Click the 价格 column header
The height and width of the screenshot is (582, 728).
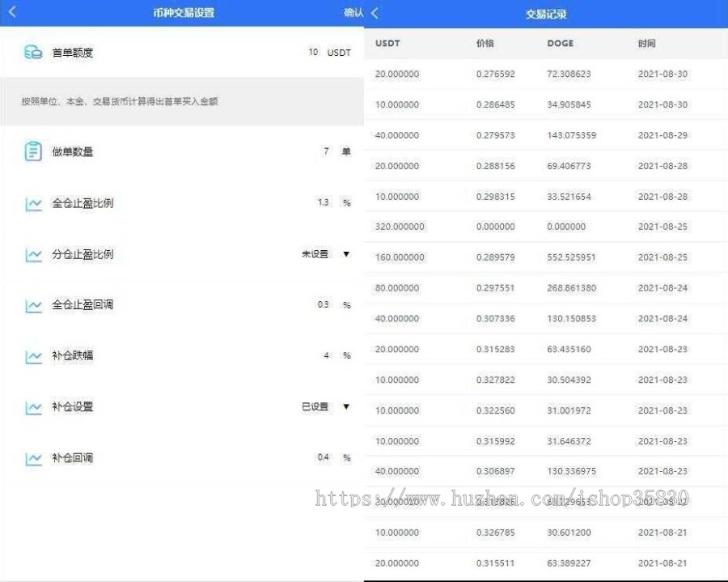click(485, 43)
